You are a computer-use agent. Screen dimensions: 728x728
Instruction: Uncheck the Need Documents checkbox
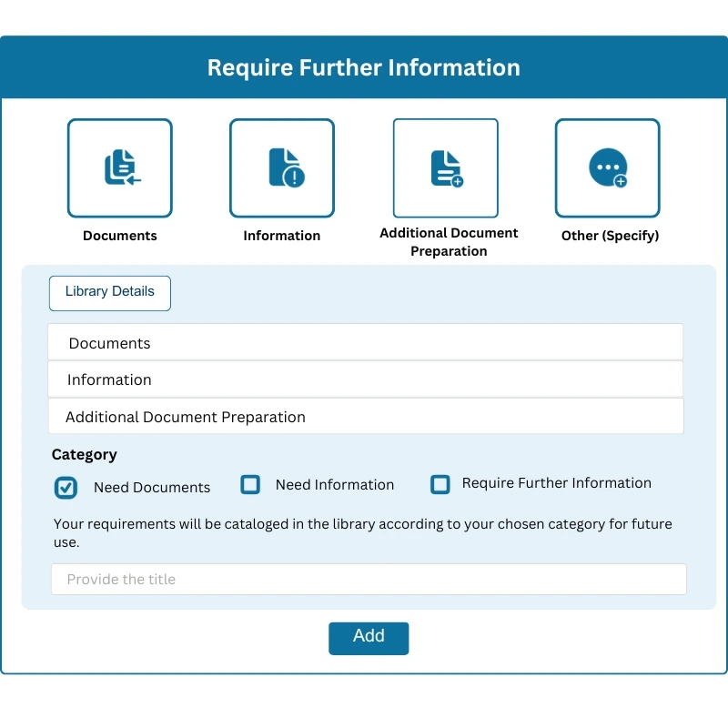click(66, 488)
